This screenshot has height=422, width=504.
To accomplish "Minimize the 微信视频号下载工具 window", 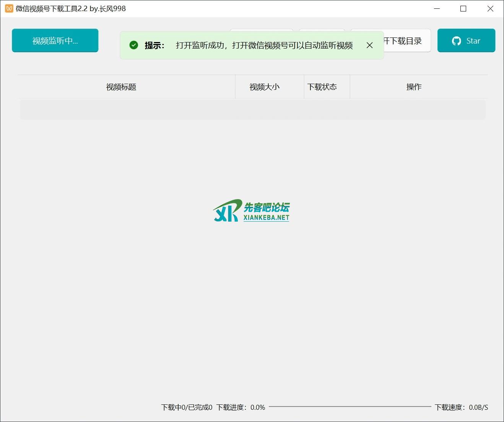I will [x=437, y=8].
